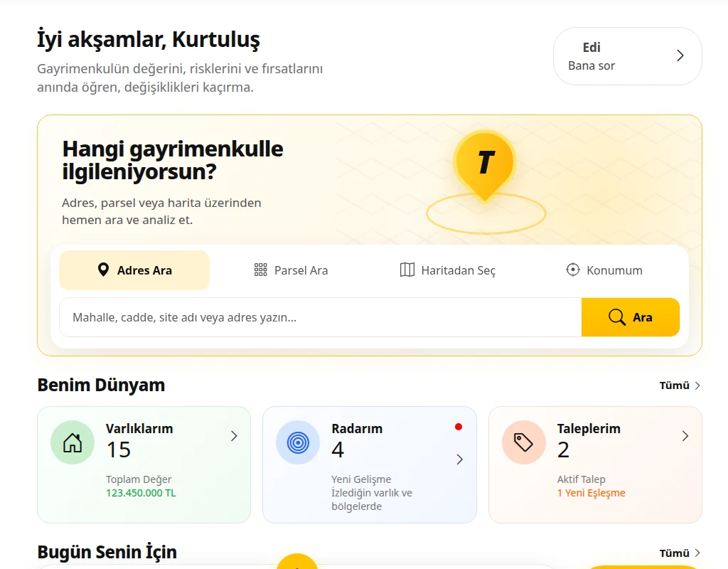Click the Radarım card title
Image resolution: width=728 pixels, height=569 pixels.
click(x=357, y=429)
